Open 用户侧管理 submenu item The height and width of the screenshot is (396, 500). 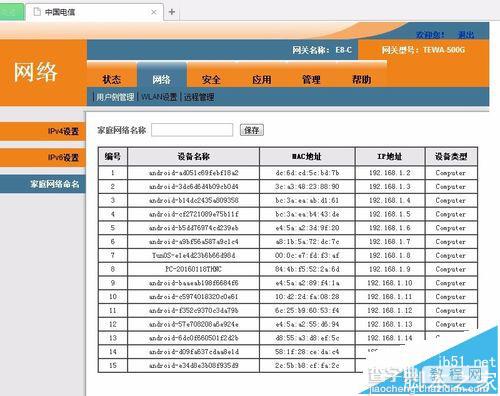tap(115, 97)
